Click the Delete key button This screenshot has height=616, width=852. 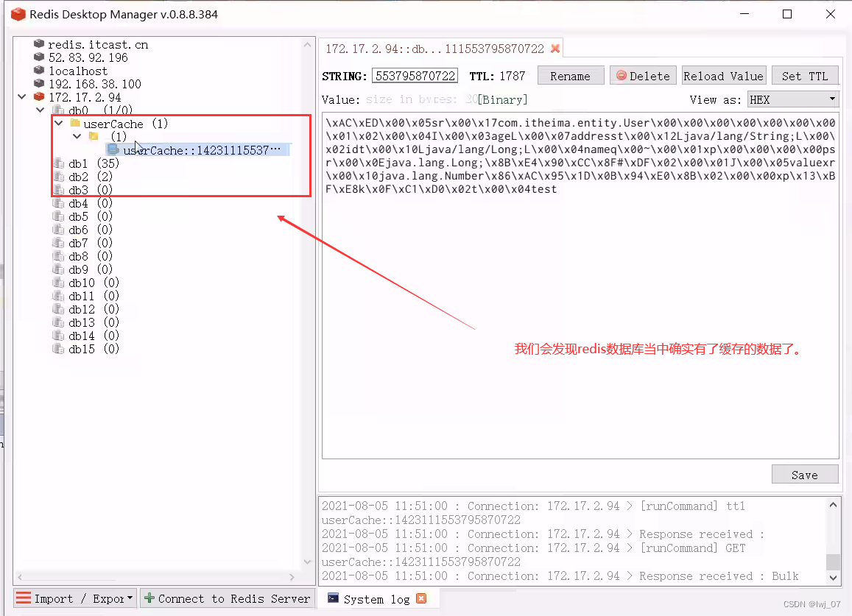(x=643, y=76)
